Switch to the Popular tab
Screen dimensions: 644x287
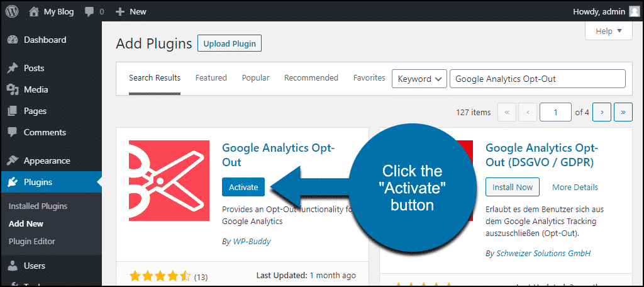coord(255,77)
